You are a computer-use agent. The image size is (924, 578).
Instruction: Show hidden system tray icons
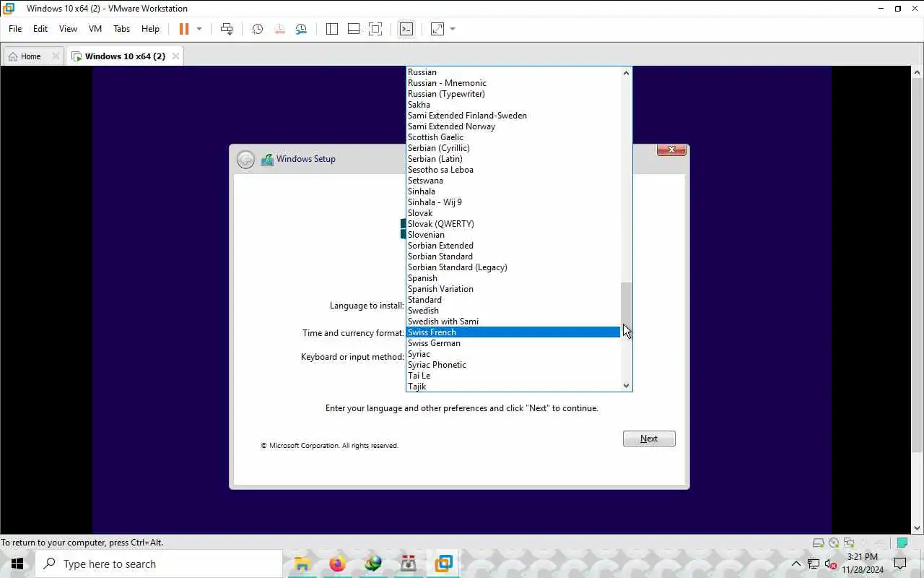796,564
